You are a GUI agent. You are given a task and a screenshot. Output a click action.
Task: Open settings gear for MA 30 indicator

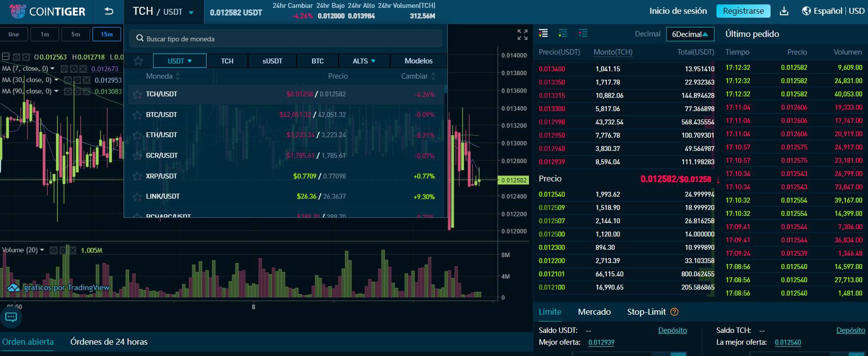click(x=77, y=80)
